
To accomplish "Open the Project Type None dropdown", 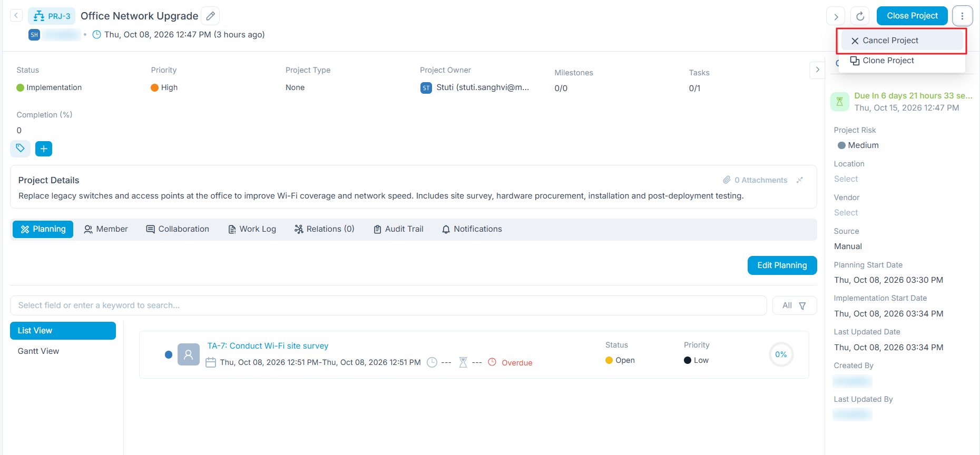I will point(295,87).
